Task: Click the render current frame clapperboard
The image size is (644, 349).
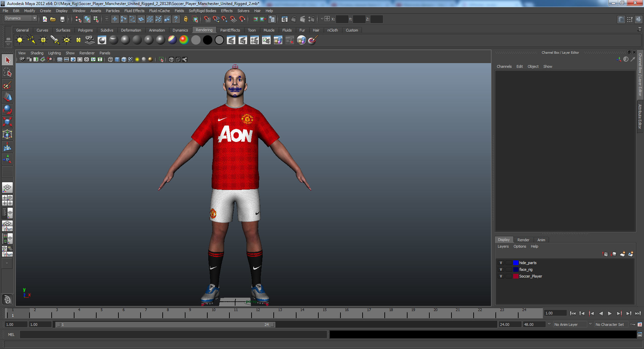Action: (x=231, y=40)
